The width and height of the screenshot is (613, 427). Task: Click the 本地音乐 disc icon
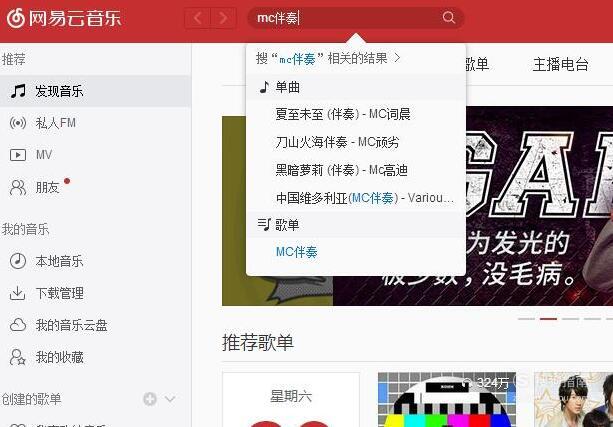(x=18, y=261)
